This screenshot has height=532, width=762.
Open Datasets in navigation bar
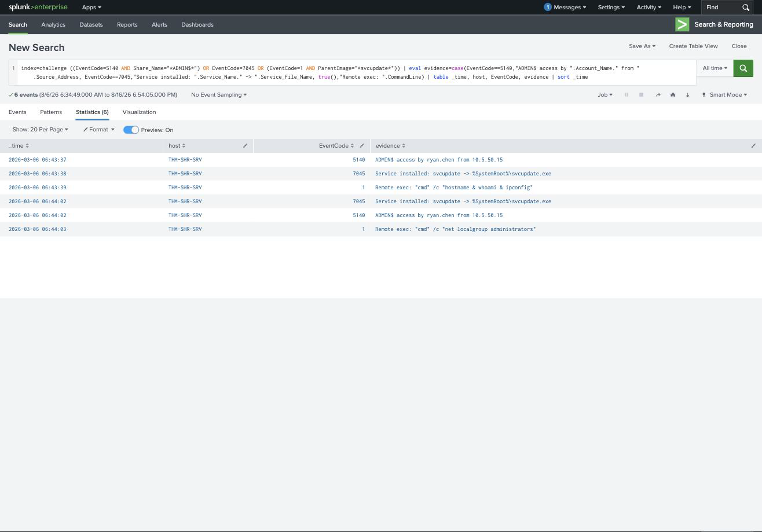coord(91,25)
